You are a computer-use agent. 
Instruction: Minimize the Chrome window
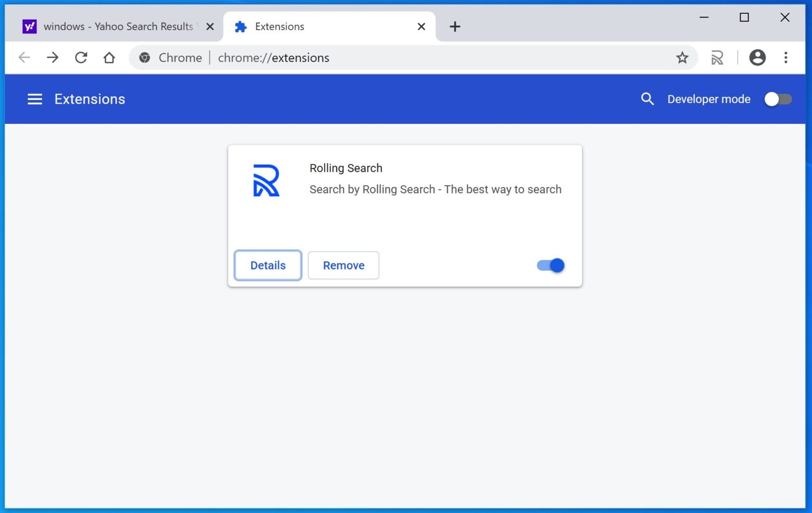point(704,17)
